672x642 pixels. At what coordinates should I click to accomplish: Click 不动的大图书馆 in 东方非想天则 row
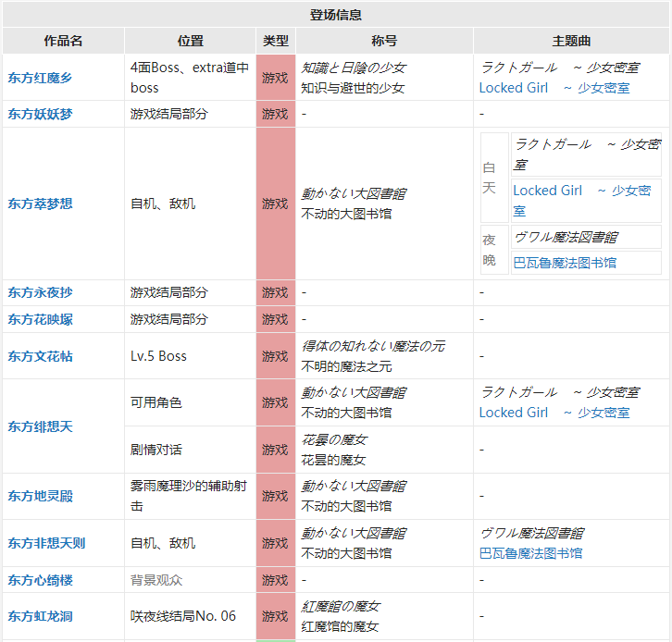(346, 553)
